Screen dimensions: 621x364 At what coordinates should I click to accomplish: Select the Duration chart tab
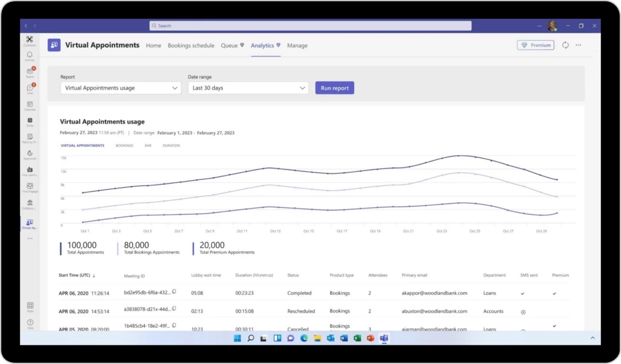pyautogui.click(x=171, y=145)
